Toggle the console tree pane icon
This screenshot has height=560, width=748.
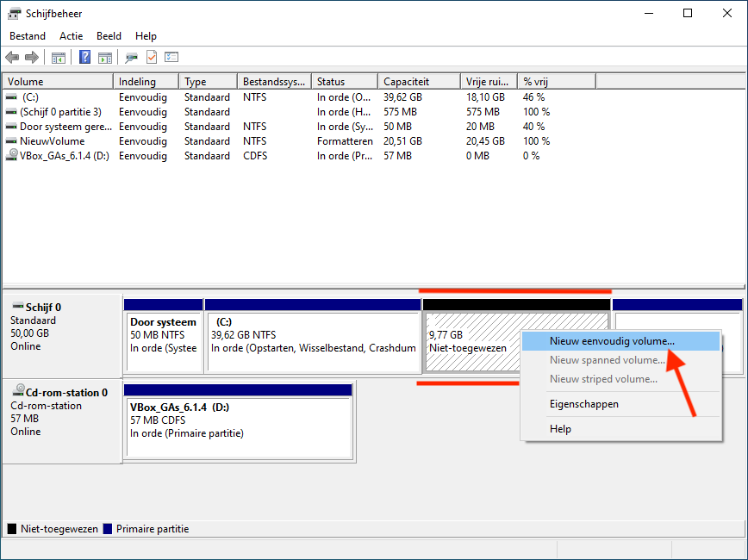pyautogui.click(x=59, y=58)
